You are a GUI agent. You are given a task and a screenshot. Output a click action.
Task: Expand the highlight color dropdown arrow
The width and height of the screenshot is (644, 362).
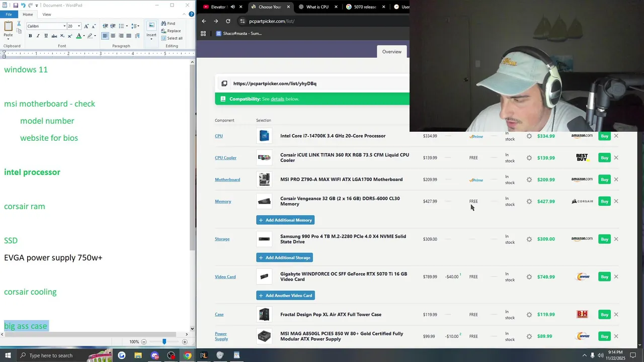point(96,36)
